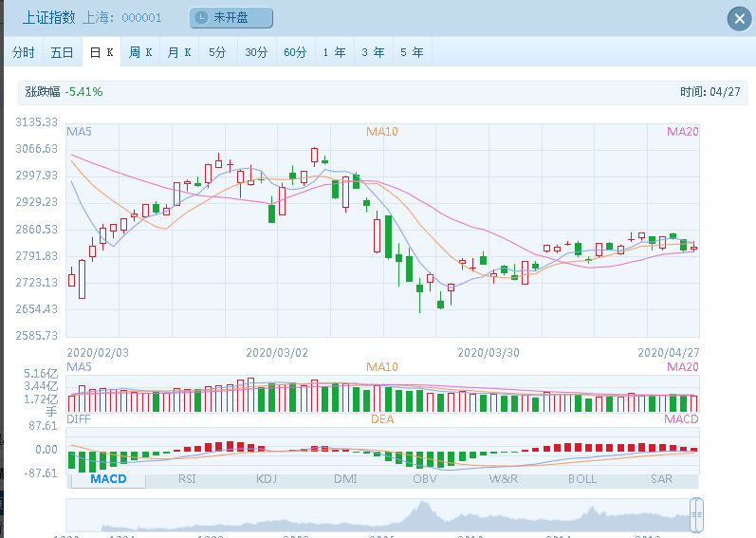Click the 未开盘 market status button
Screen dimensions: 756x538
pyautogui.click(x=231, y=18)
